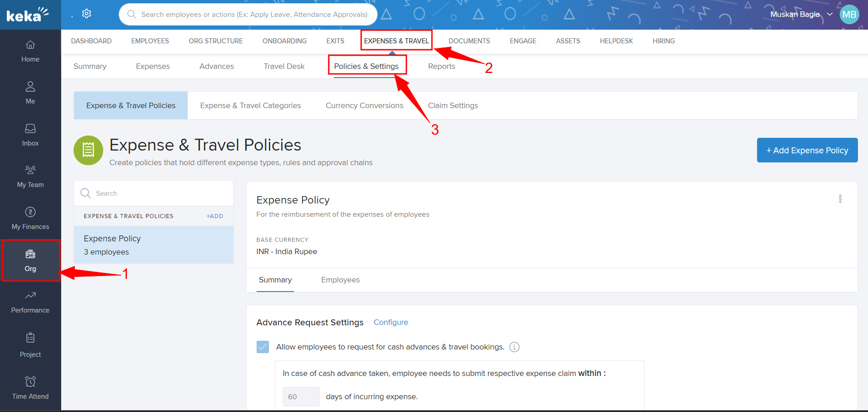Go to My Team in sidebar

click(x=30, y=170)
